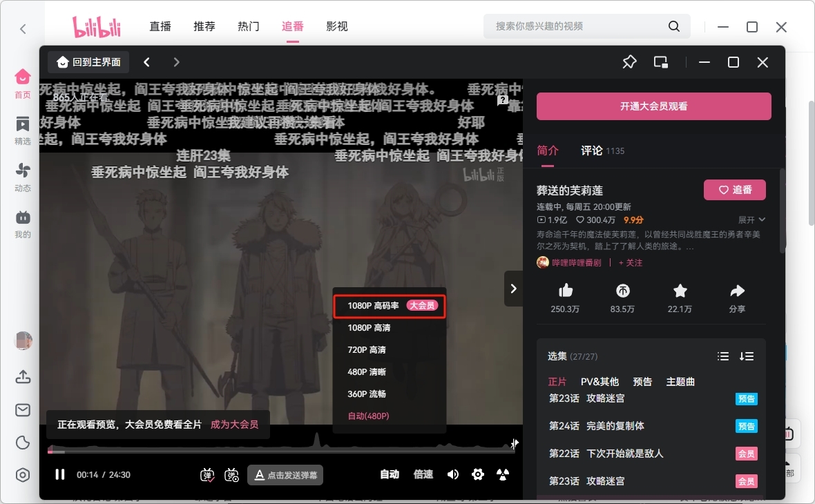
Task: Click the 追番 follow button
Action: pyautogui.click(x=735, y=190)
